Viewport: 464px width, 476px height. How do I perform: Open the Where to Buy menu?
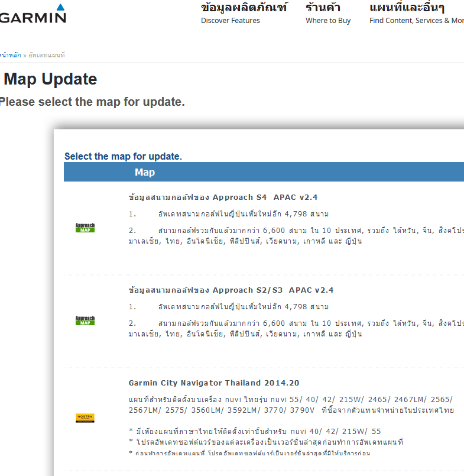tap(327, 13)
